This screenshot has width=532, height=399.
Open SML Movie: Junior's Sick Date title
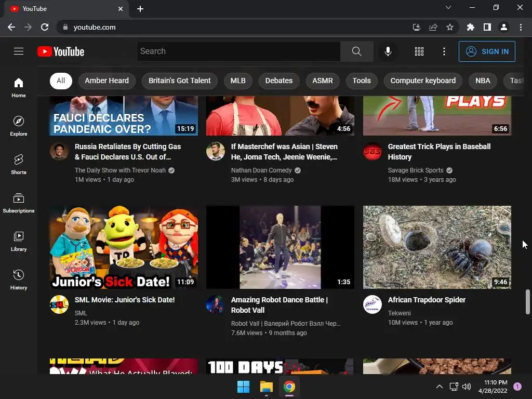tap(125, 300)
